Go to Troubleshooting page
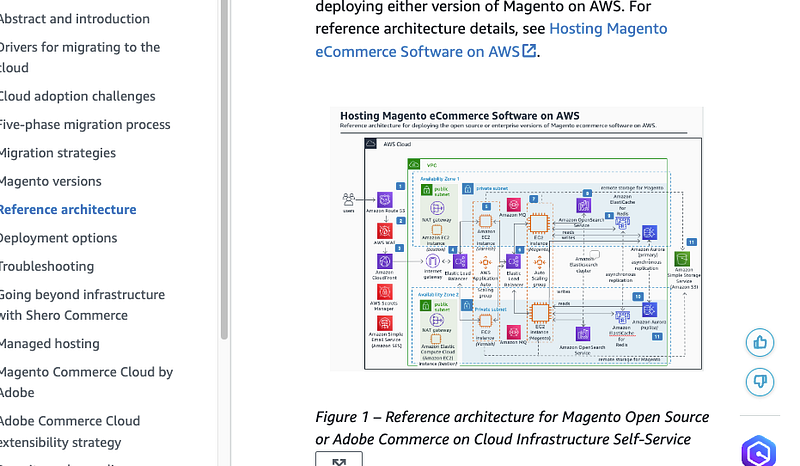The image size is (800, 466). click(x=46, y=266)
